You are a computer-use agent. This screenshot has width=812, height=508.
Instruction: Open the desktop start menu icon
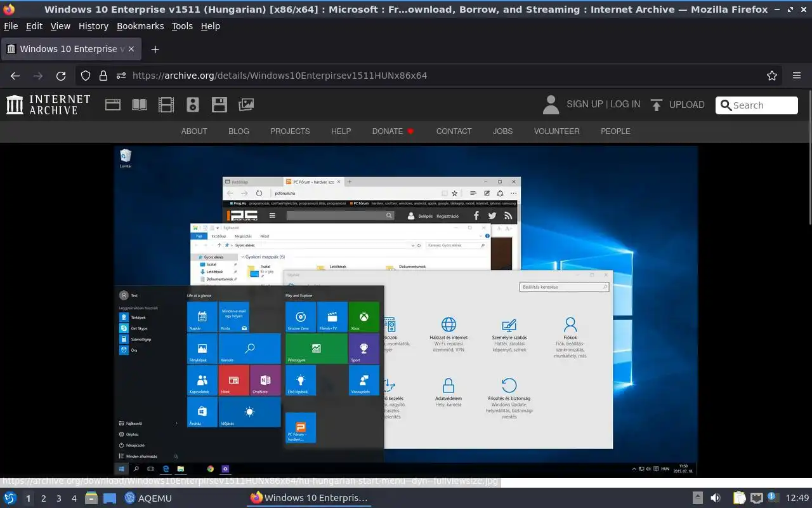pos(10,498)
